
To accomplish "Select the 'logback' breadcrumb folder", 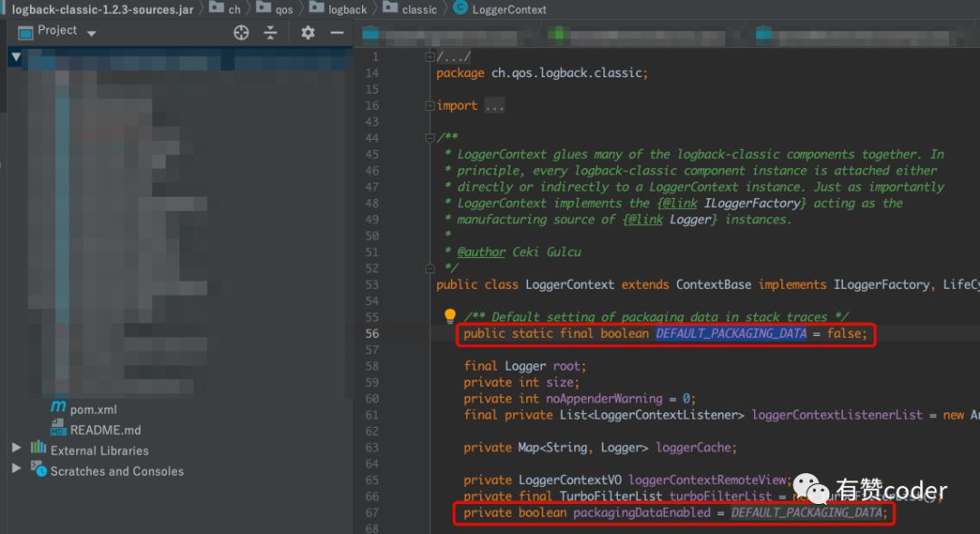I will (347, 9).
